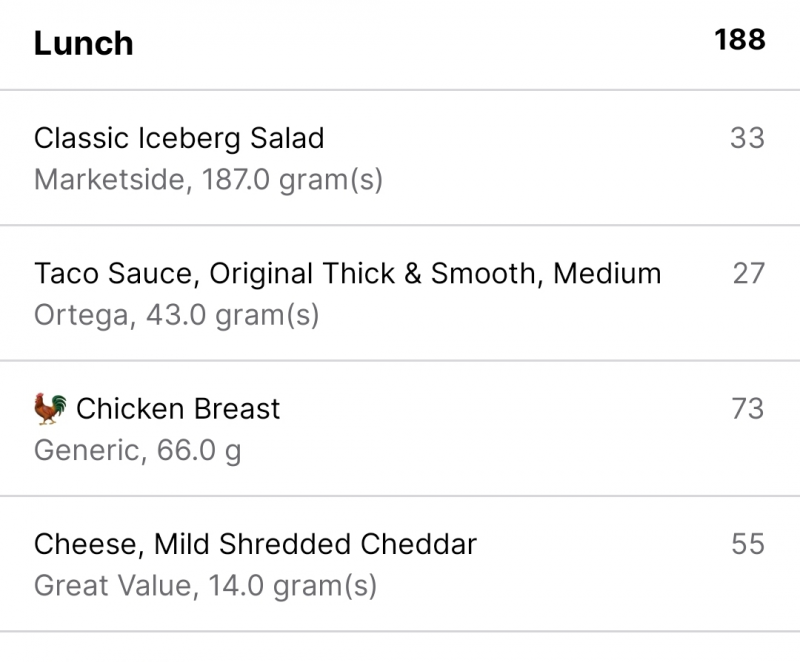The width and height of the screenshot is (800, 662).
Task: Open the Classic Iceberg Salad entry
Action: click(x=179, y=138)
